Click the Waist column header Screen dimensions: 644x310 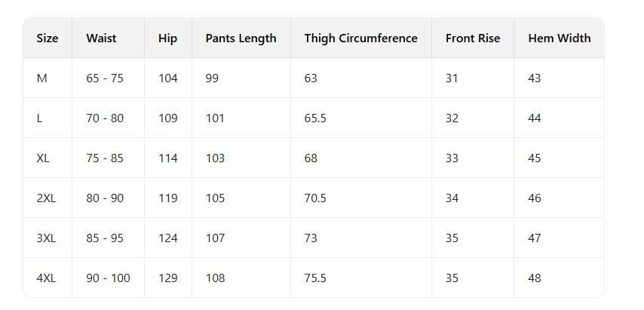[101, 38]
